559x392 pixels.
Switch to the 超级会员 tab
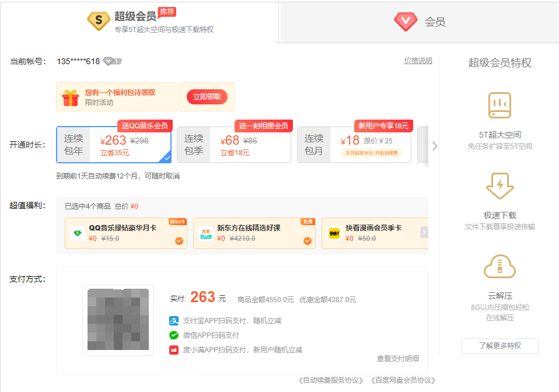139,22
